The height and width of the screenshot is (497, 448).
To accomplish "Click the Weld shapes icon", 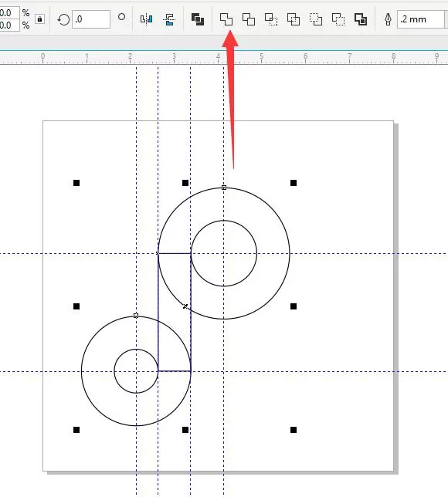I will point(226,19).
